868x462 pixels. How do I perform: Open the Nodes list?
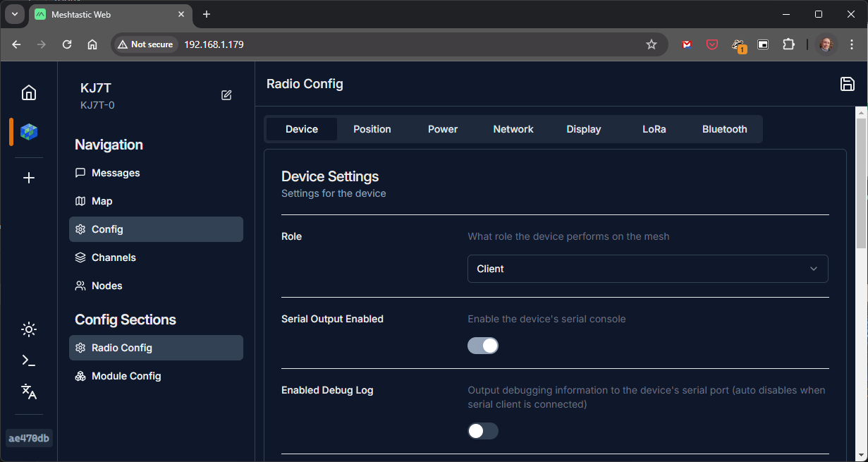tap(156, 286)
